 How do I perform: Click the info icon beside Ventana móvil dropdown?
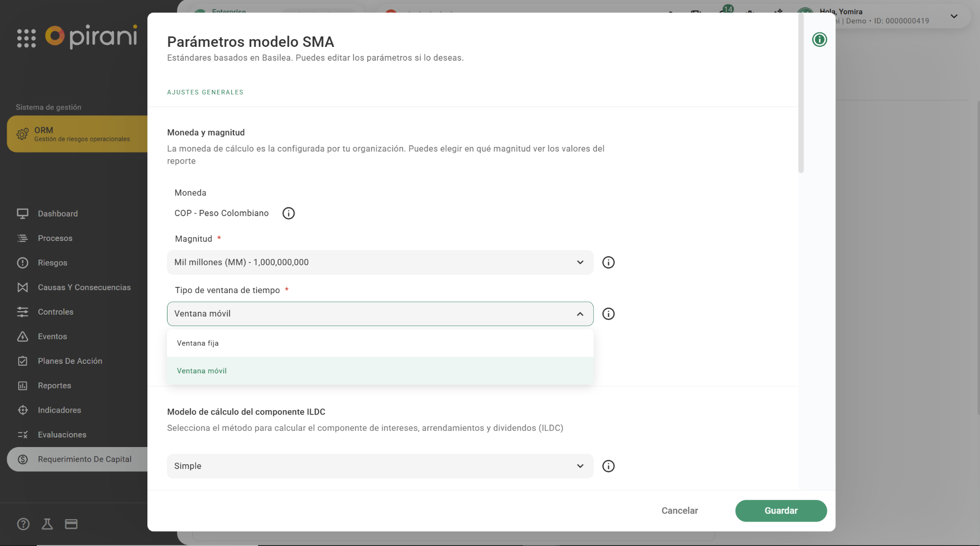click(608, 314)
